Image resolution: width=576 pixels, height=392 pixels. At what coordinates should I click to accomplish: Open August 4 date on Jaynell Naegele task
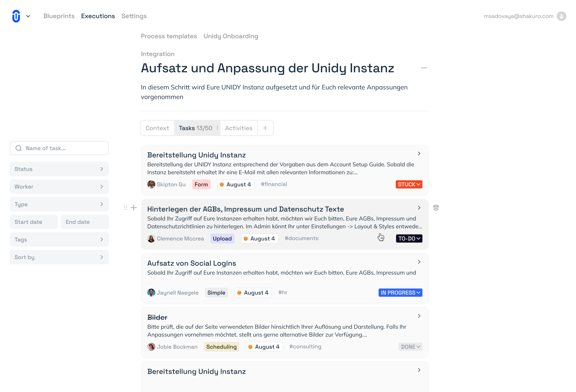[253, 293]
